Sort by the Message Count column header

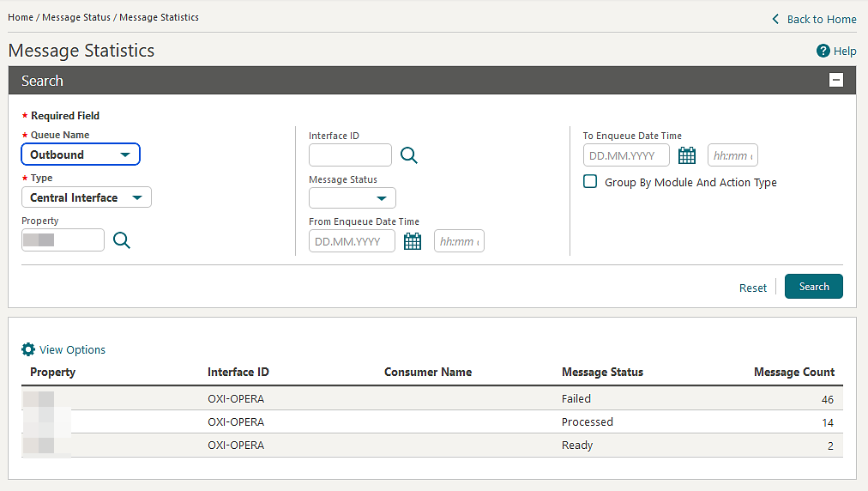(794, 372)
